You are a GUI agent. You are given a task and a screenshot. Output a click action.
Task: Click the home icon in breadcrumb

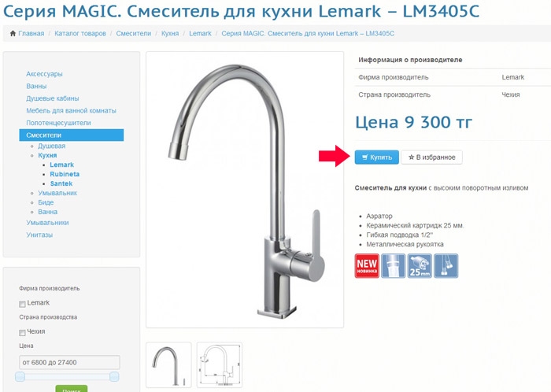click(x=13, y=33)
